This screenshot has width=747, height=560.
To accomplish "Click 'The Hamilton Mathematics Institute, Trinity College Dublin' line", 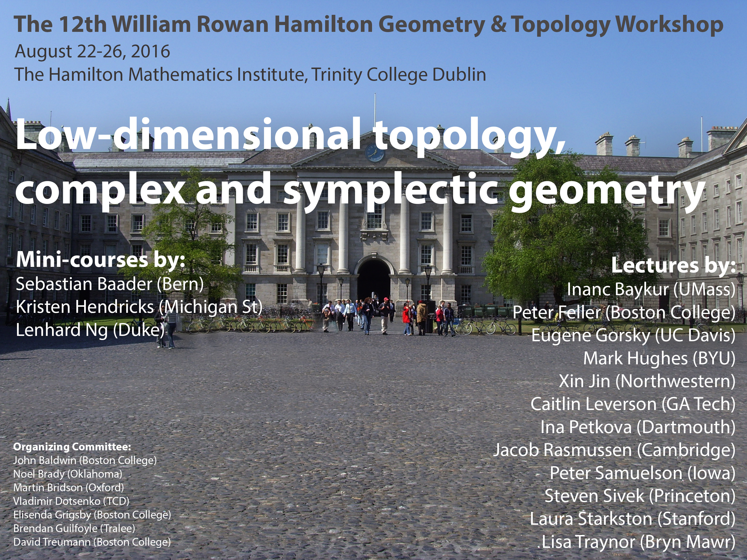I will tap(250, 75).
